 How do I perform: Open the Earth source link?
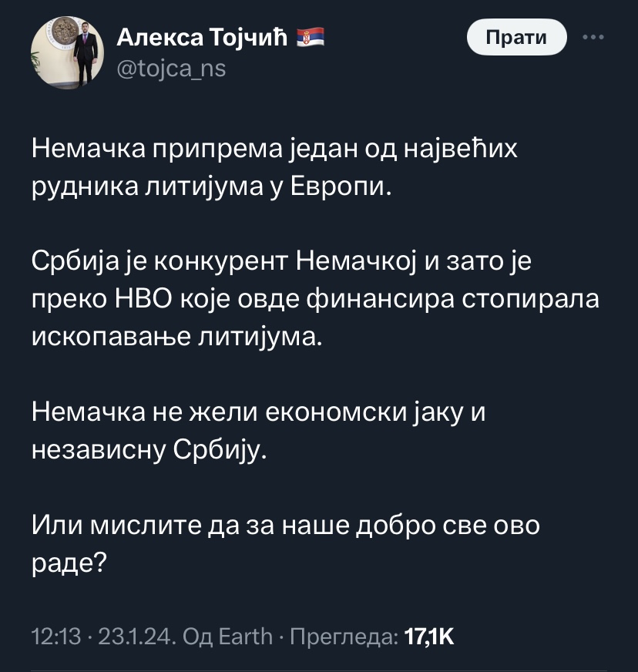tap(247, 637)
